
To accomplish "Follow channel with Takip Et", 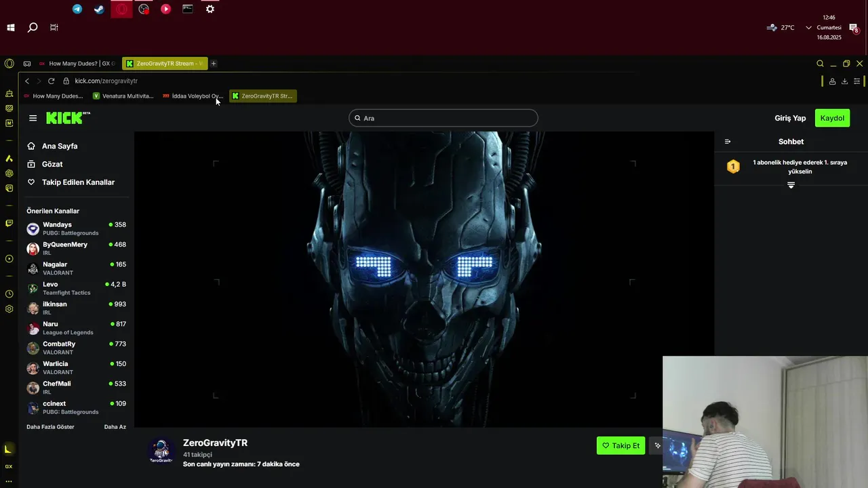I will [620, 446].
